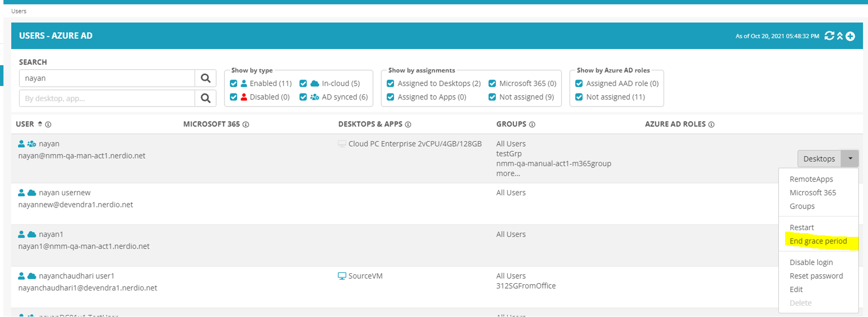Click the info icon beside Desktops & Apps
Image resolution: width=868 pixels, height=317 pixels.
coord(408,125)
